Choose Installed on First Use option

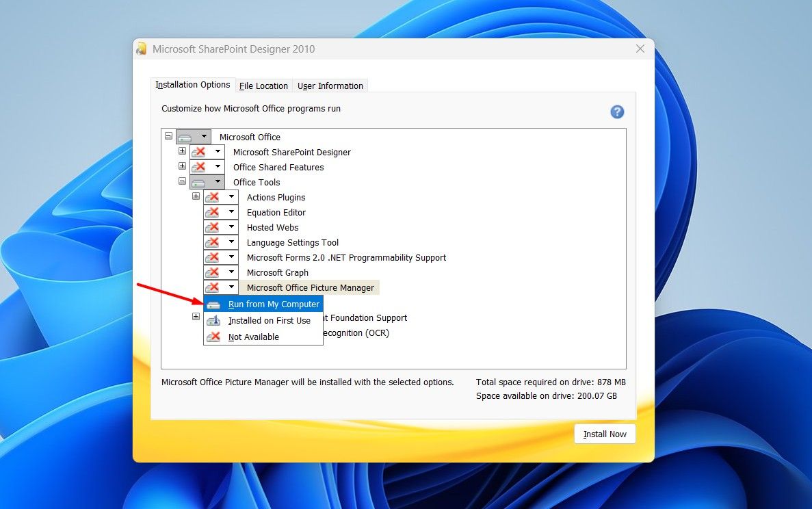click(269, 321)
